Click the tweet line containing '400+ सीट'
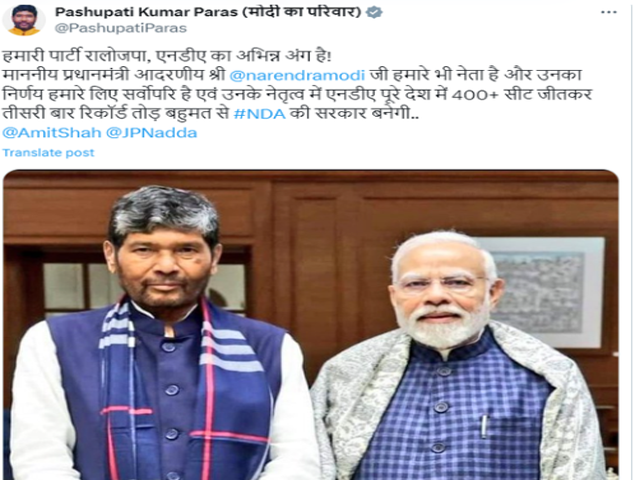 (297, 94)
